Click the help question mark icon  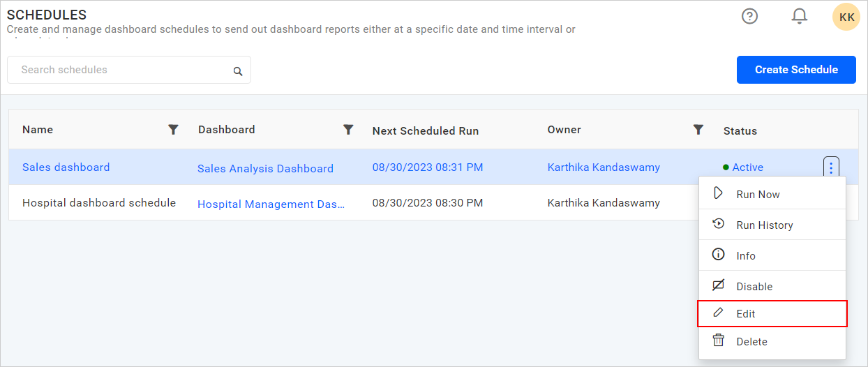click(x=749, y=17)
